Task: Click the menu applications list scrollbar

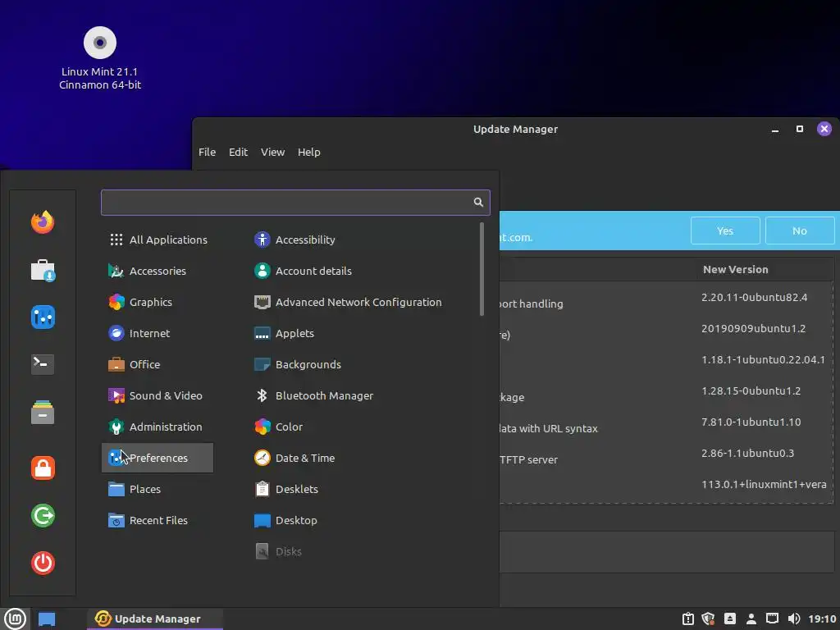Action: [482, 269]
